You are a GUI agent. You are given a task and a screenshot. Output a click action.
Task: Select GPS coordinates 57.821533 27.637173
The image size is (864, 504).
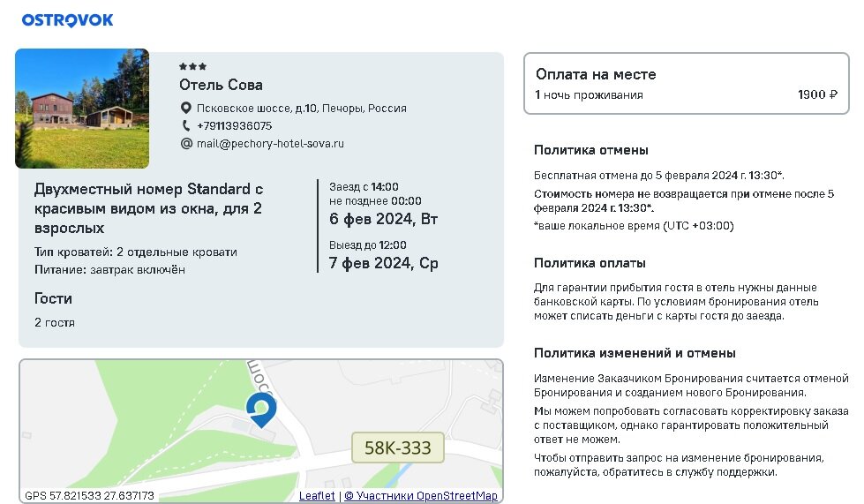tap(89, 495)
